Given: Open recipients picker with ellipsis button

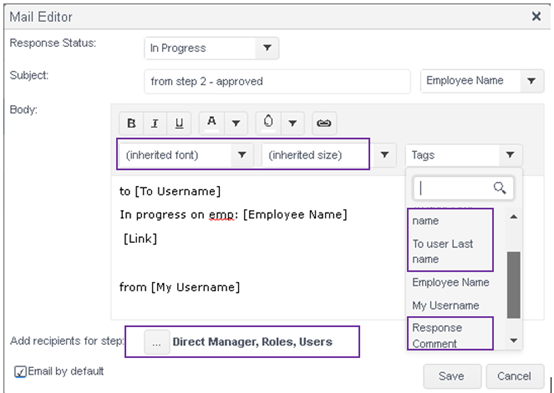Looking at the screenshot, I should [x=157, y=342].
